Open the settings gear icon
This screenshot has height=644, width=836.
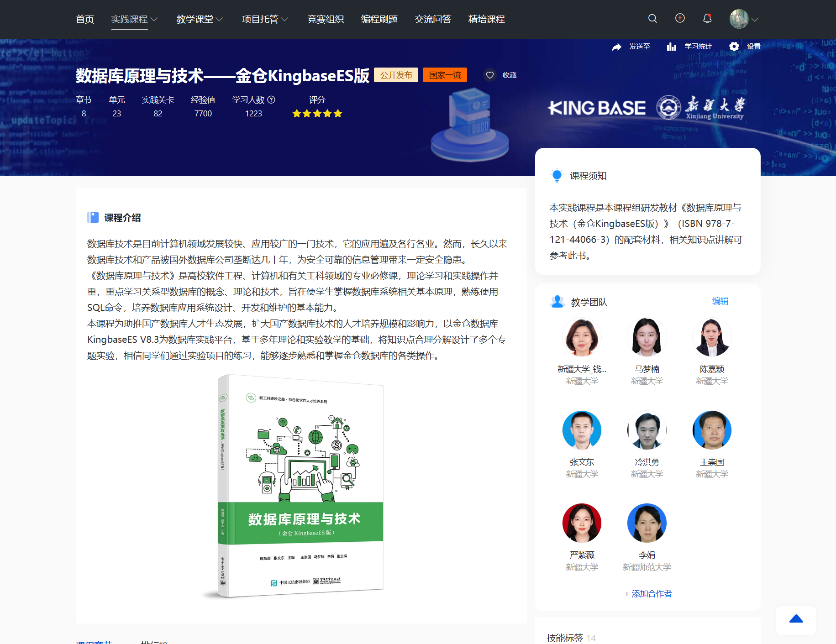point(734,47)
